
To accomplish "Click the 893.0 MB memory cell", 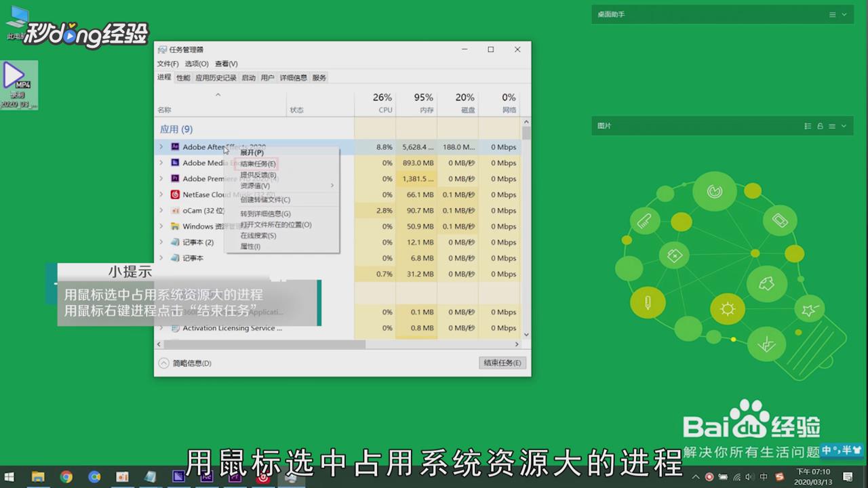I will [x=416, y=163].
